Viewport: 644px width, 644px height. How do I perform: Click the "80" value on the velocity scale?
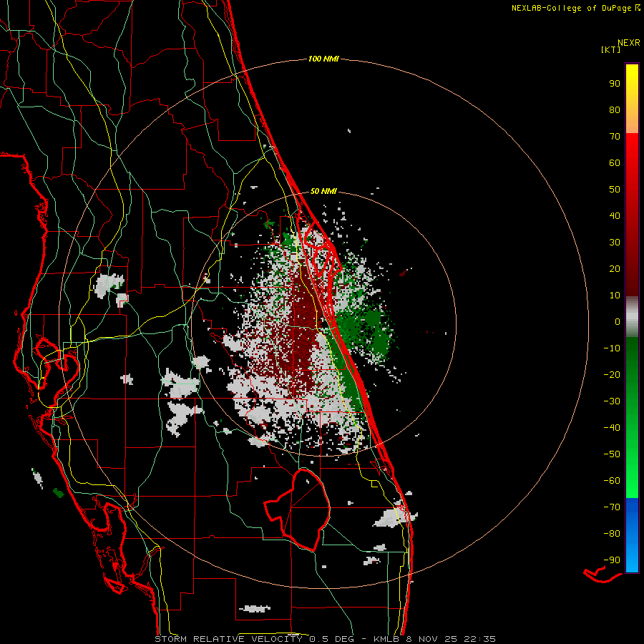[x=615, y=110]
